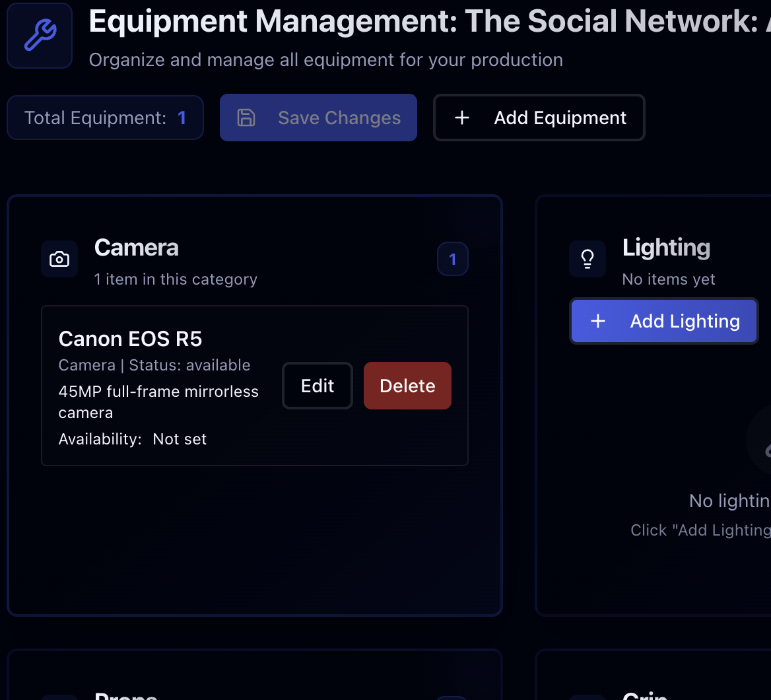This screenshot has height=700, width=771.
Task: Click the plus icon in Add Lighting
Action: pyautogui.click(x=598, y=321)
